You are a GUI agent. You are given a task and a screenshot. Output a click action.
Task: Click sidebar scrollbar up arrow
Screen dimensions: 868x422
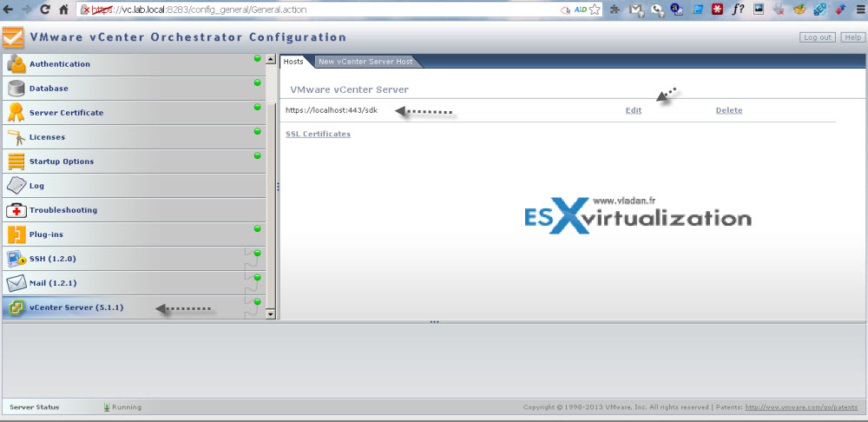click(x=271, y=58)
